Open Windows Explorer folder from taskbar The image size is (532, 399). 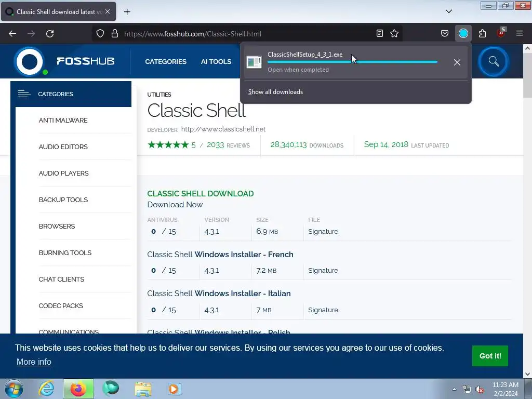click(143, 389)
